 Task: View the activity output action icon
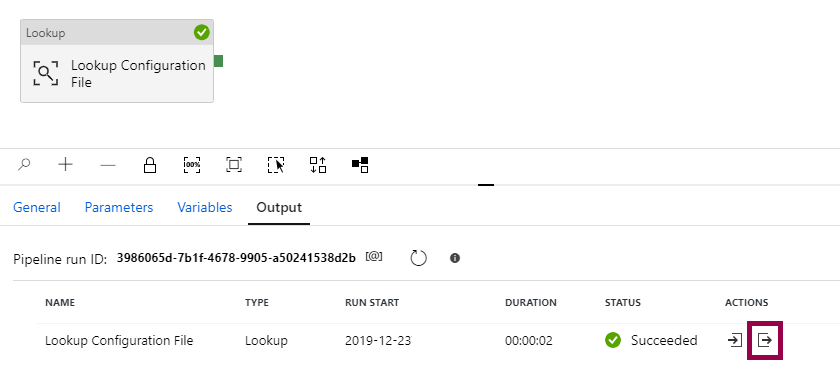(765, 340)
